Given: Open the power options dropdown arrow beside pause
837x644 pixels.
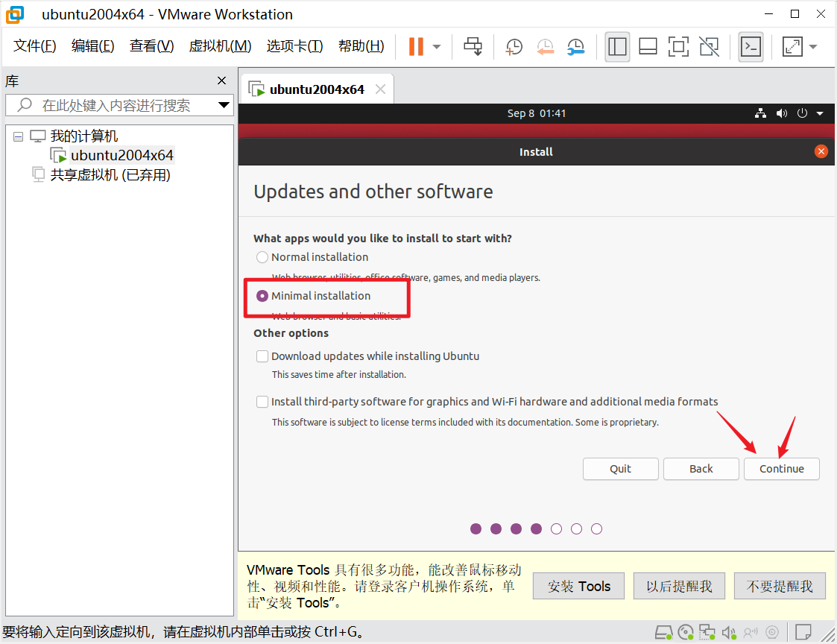Looking at the screenshot, I should [x=437, y=47].
